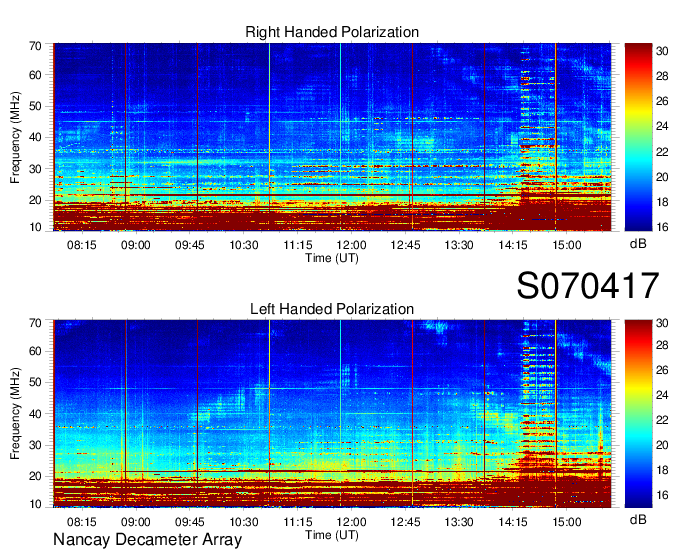Click "Time (UT)" label under Right Handed plot
Image resolution: width=680 pixels, height=552 pixels.
pos(332,258)
